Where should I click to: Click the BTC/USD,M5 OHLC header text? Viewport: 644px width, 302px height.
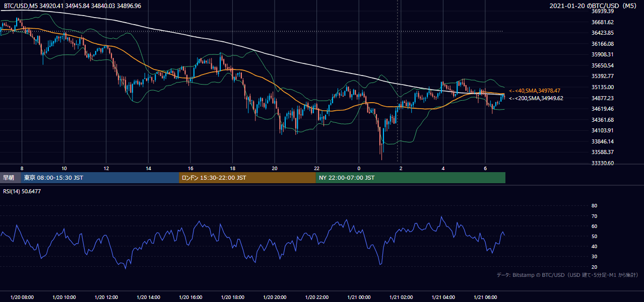tap(73, 6)
